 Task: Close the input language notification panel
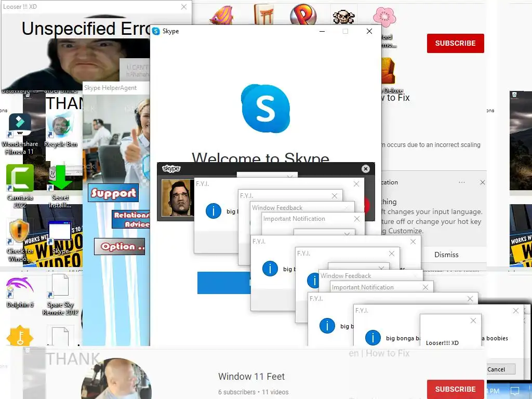click(483, 182)
